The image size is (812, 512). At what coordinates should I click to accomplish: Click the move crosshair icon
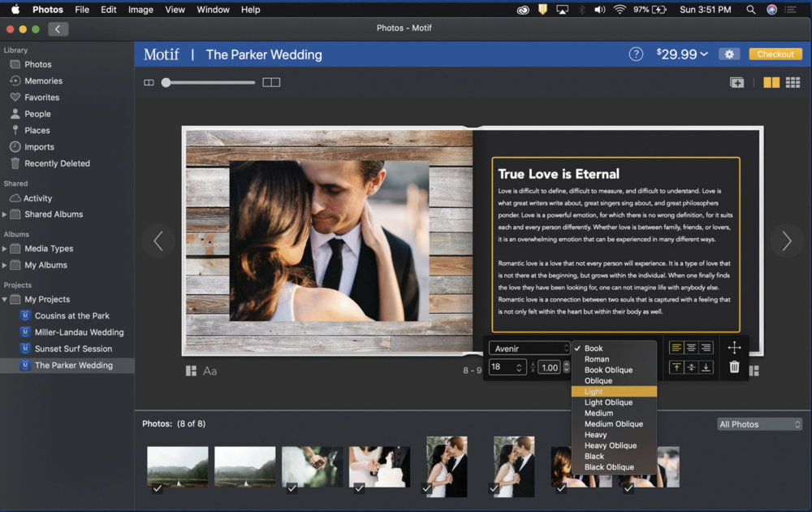click(734, 348)
